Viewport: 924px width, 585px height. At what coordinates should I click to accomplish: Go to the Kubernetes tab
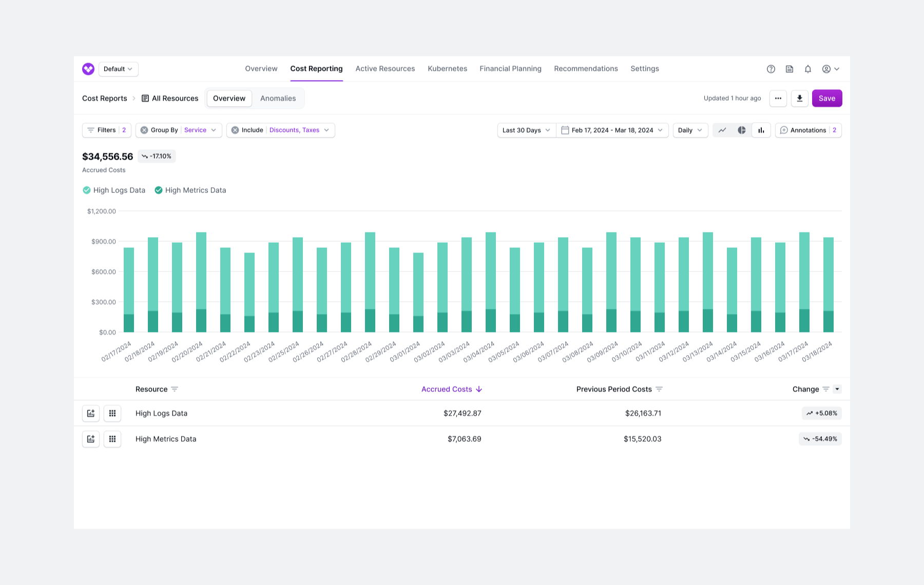pyautogui.click(x=447, y=69)
